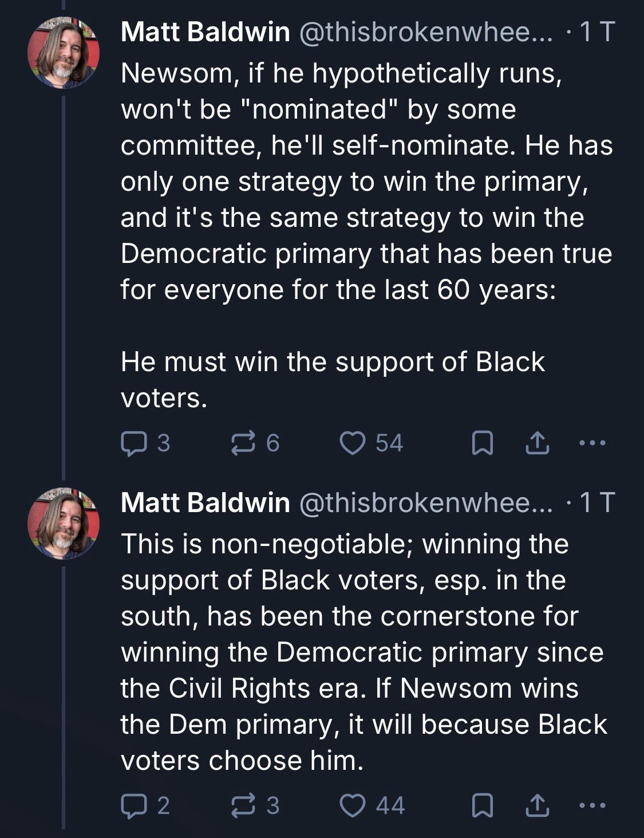Screen dimensions: 644x838
Task: Open more options on first tweet
Action: point(591,443)
